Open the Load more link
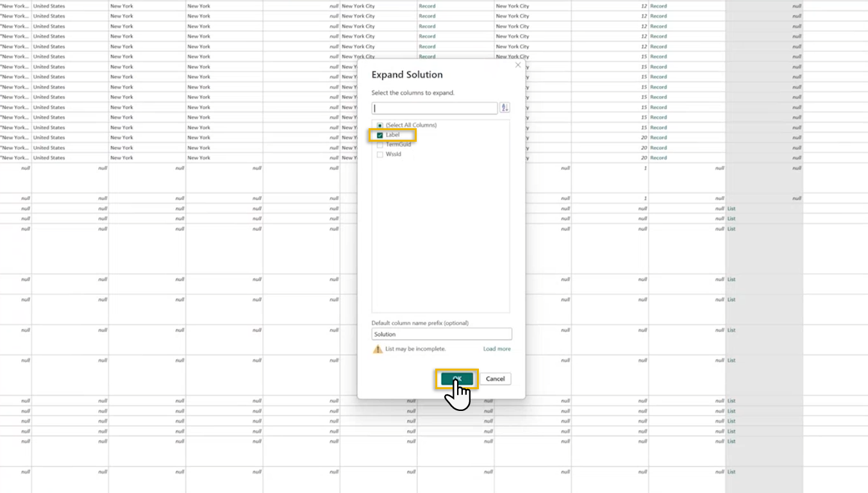The image size is (868, 493). pos(497,349)
